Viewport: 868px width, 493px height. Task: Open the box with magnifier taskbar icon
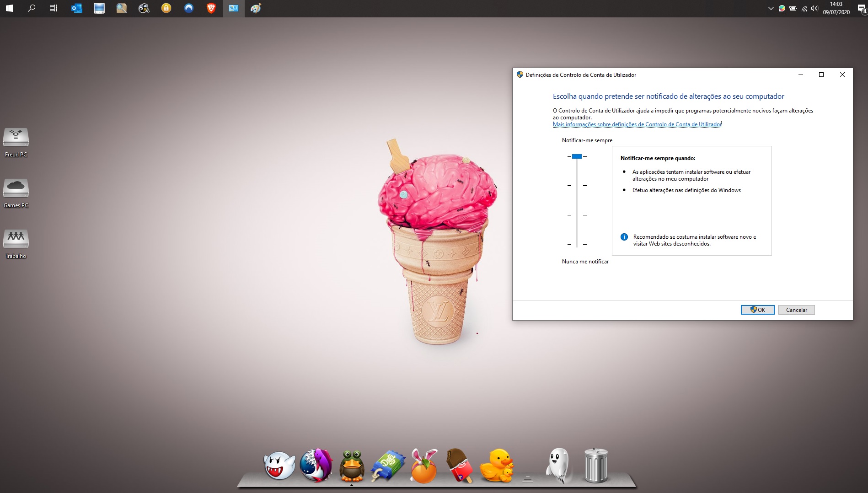(x=121, y=8)
